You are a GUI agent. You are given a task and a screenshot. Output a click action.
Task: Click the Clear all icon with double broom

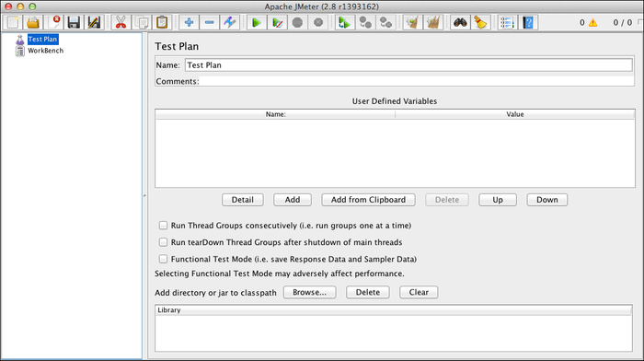point(433,23)
